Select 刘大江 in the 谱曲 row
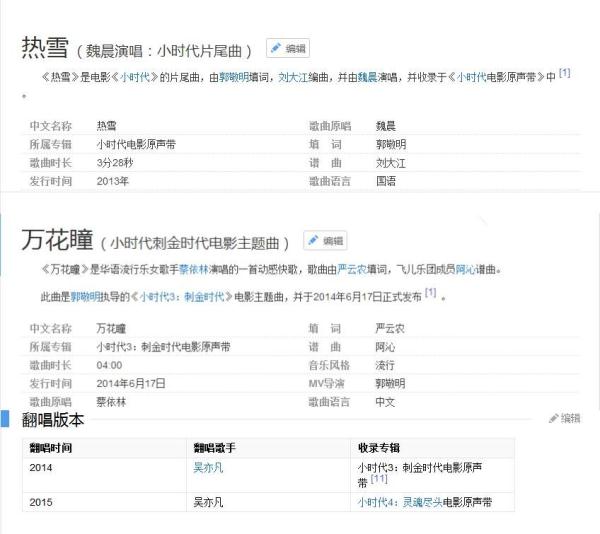Viewport: 600px width, 534px height. click(391, 163)
